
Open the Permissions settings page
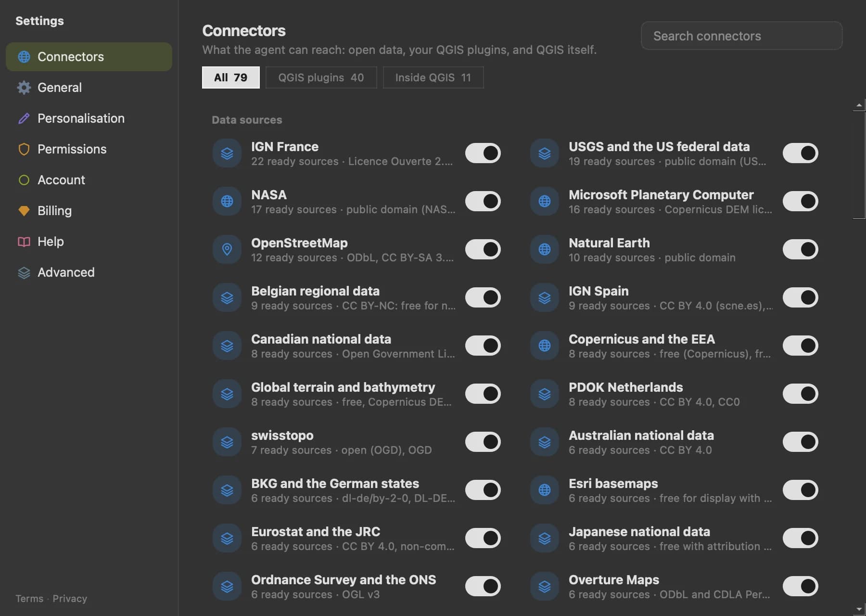[89, 149]
